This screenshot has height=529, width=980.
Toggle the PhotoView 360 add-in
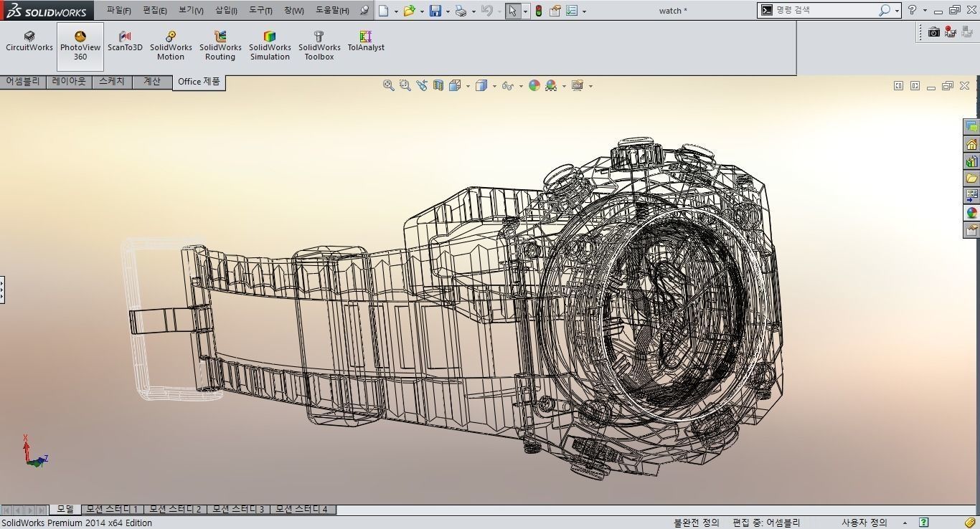coord(80,47)
